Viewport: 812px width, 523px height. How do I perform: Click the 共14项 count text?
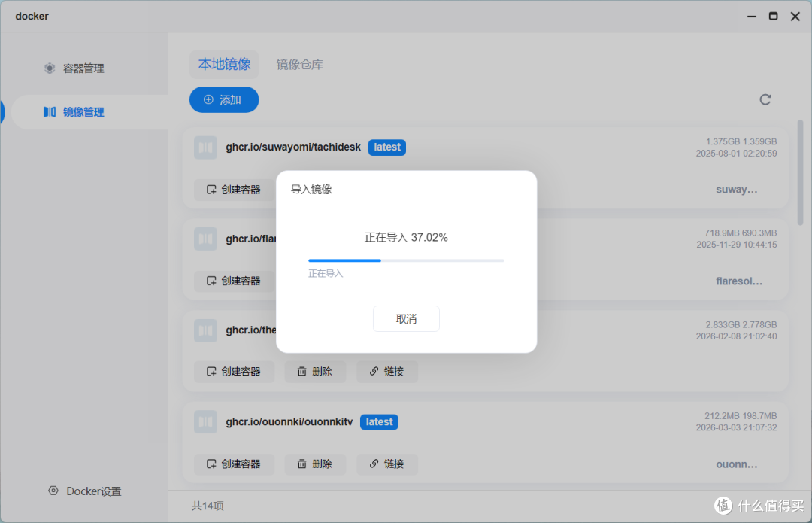click(208, 506)
